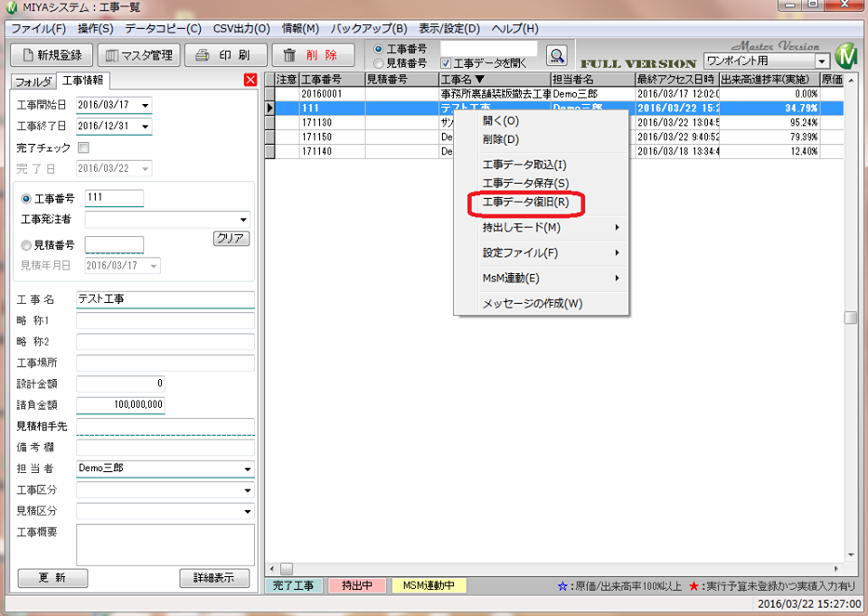
Task: Click the green M logo icon
Action: (x=845, y=55)
